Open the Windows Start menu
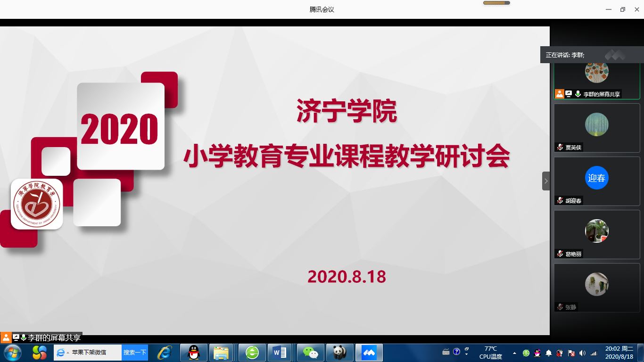The image size is (644, 362). click(x=12, y=352)
